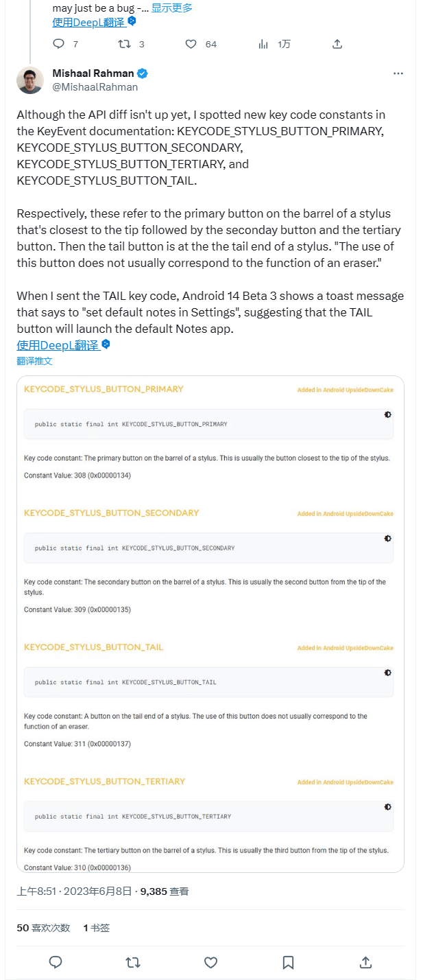View the 50 likes list
This screenshot has width=423, height=980.
pyautogui.click(x=43, y=928)
